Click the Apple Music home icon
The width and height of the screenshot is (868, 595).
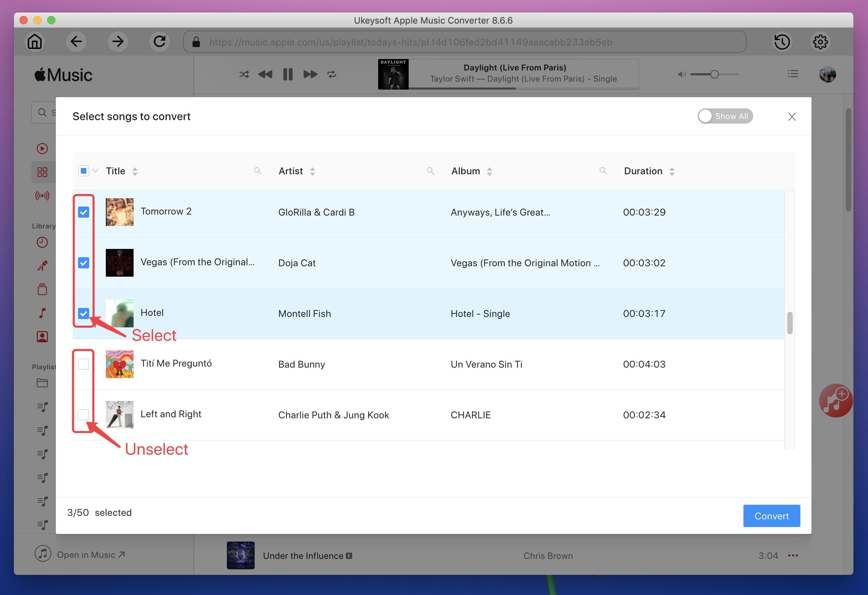click(x=34, y=41)
